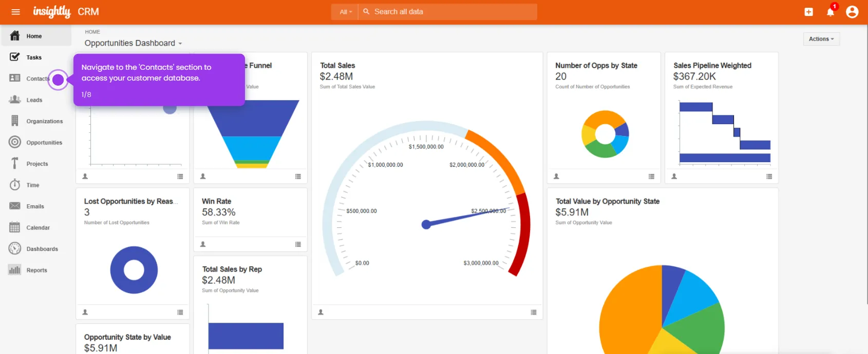
Task: Open the hamburger navigation menu
Action: [x=16, y=12]
